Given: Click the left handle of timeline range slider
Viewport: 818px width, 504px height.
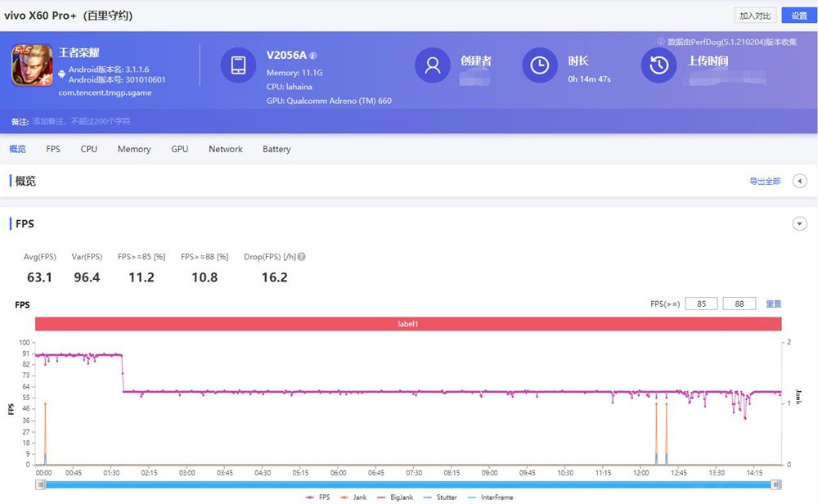Looking at the screenshot, I should 40,484.
